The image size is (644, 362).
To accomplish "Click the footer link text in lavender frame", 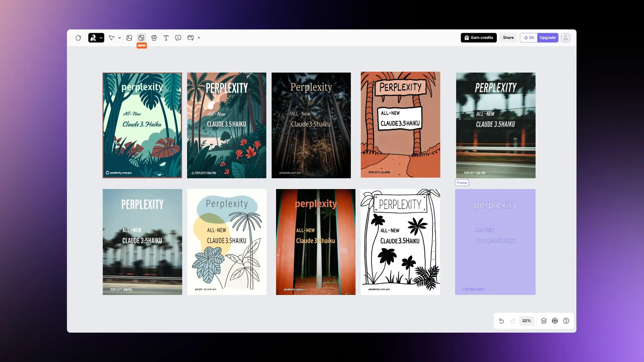I will (474, 289).
